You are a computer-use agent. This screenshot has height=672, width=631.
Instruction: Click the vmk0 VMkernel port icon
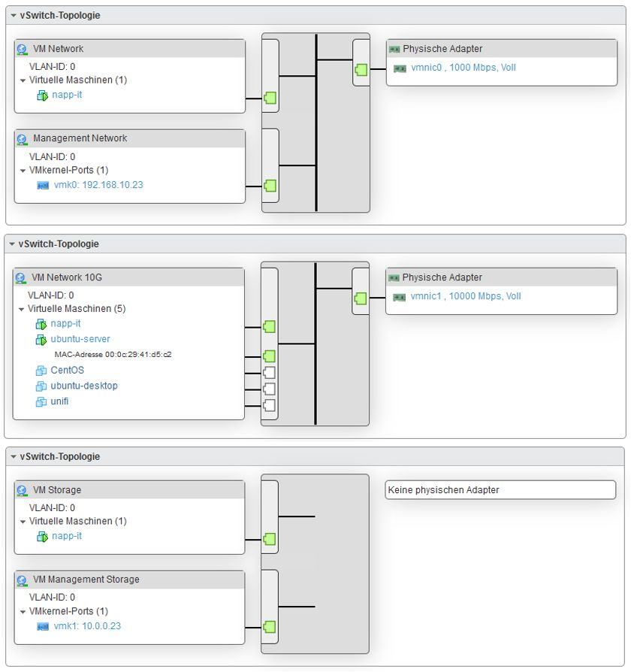43,185
